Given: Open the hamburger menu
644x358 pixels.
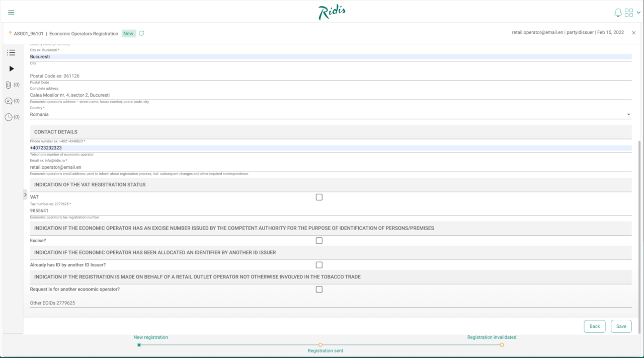Looking at the screenshot, I should (x=11, y=12).
